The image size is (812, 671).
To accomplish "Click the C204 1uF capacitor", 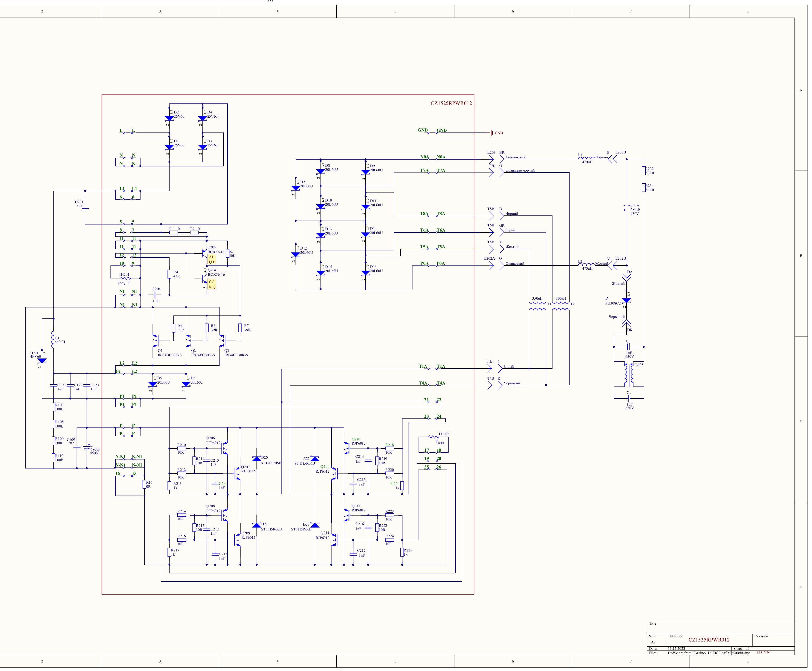I will click(155, 295).
